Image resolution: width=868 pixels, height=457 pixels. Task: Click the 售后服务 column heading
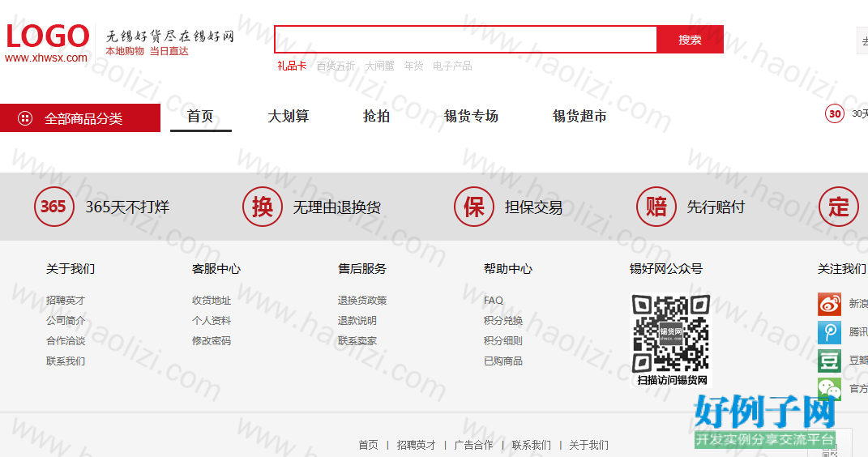362,269
